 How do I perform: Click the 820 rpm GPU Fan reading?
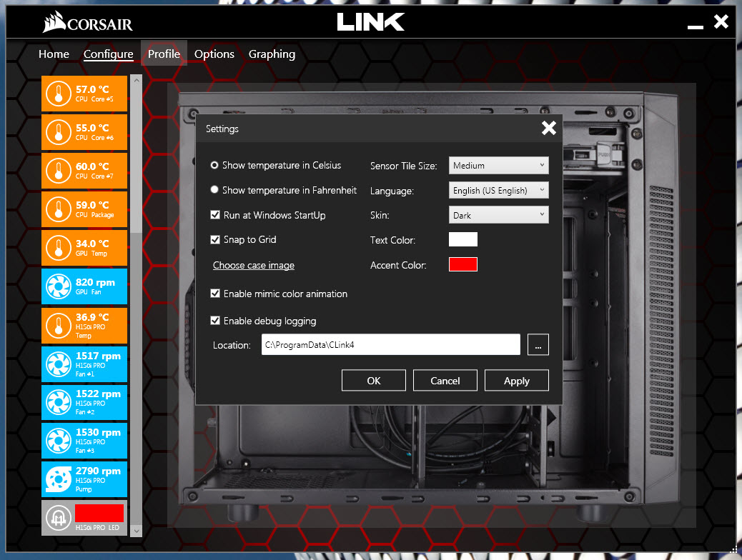point(95,282)
